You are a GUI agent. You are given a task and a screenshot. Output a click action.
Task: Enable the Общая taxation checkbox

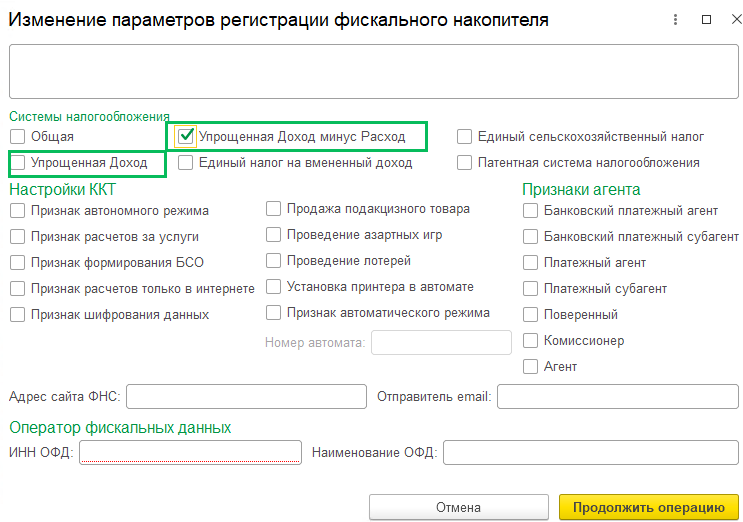point(17,136)
